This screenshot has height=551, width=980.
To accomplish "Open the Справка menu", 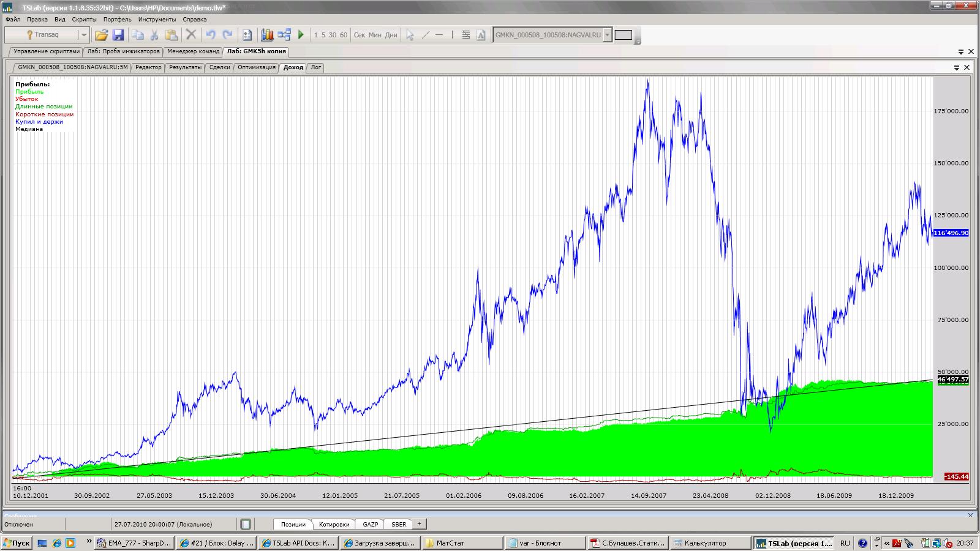I will [195, 20].
